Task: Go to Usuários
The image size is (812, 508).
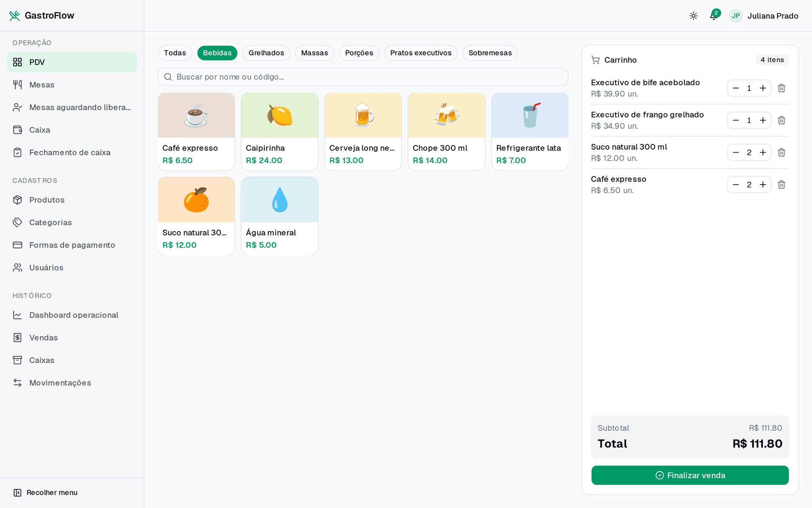Action: point(72,267)
